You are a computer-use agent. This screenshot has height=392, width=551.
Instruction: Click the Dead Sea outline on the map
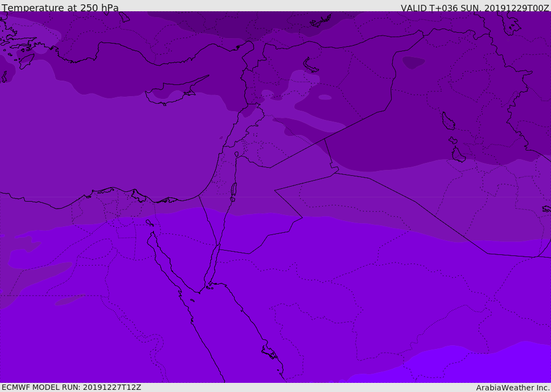(x=234, y=190)
